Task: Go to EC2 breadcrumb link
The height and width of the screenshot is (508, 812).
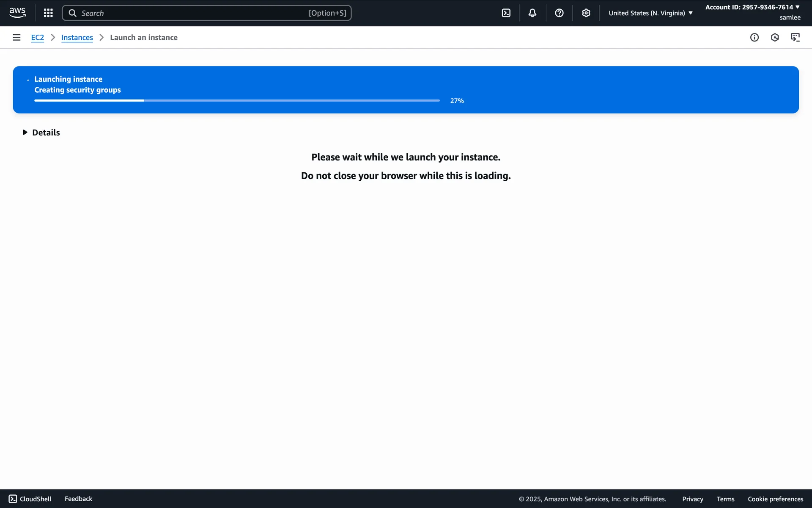Action: tap(38, 37)
